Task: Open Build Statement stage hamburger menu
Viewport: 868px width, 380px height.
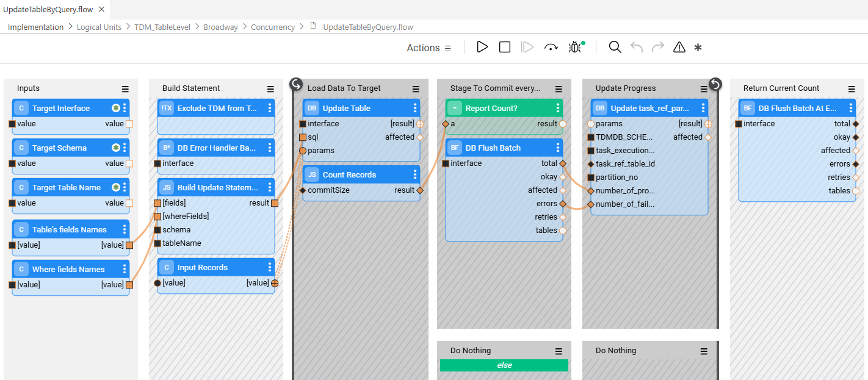Action: tap(270, 88)
